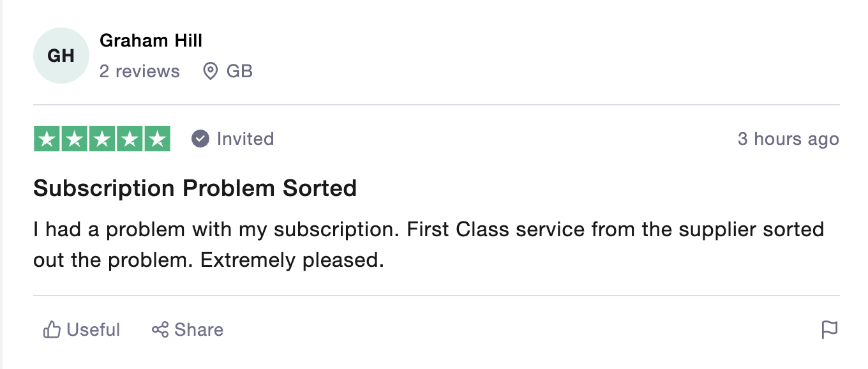
Task: Click the second green rating star
Action: tap(74, 139)
